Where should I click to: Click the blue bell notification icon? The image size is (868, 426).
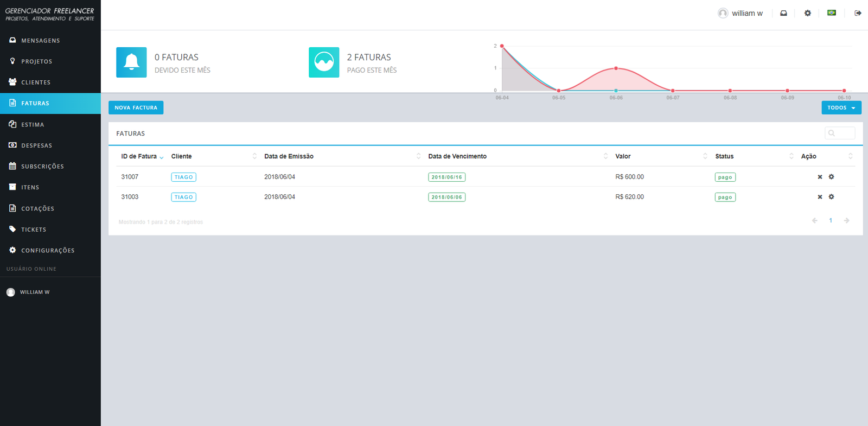point(131,62)
